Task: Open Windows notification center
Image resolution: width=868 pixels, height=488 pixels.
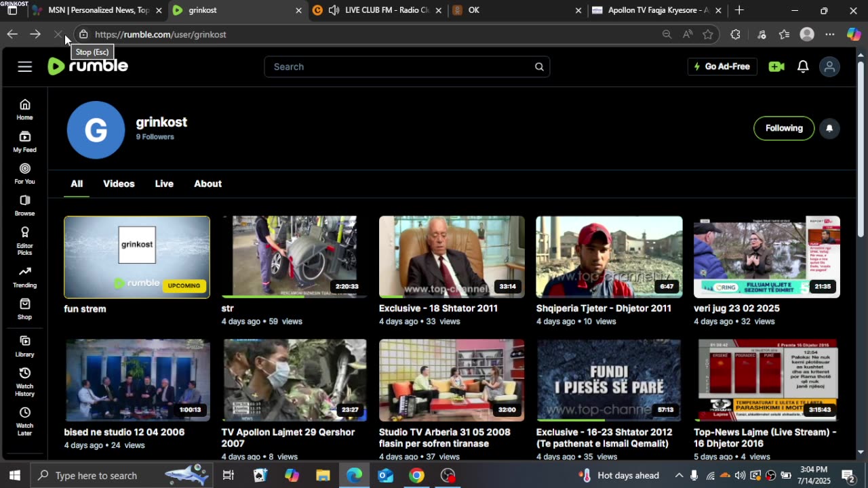Action: (x=848, y=475)
